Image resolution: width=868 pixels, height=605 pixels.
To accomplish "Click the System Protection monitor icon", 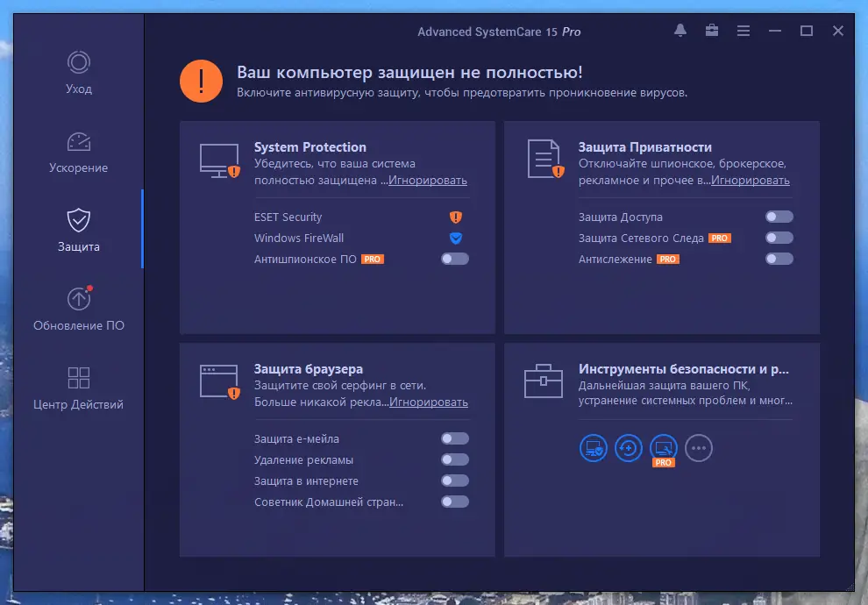I will [220, 160].
